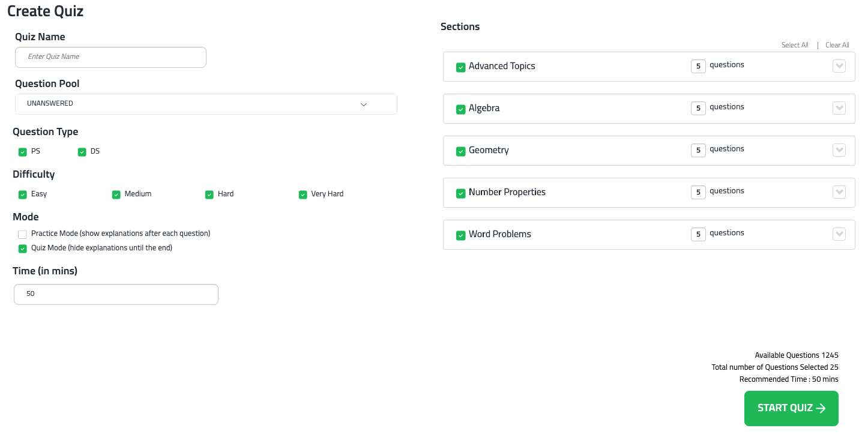Uncheck the DS question type checkbox
Viewport: 868px width, 437px height.
(x=82, y=152)
